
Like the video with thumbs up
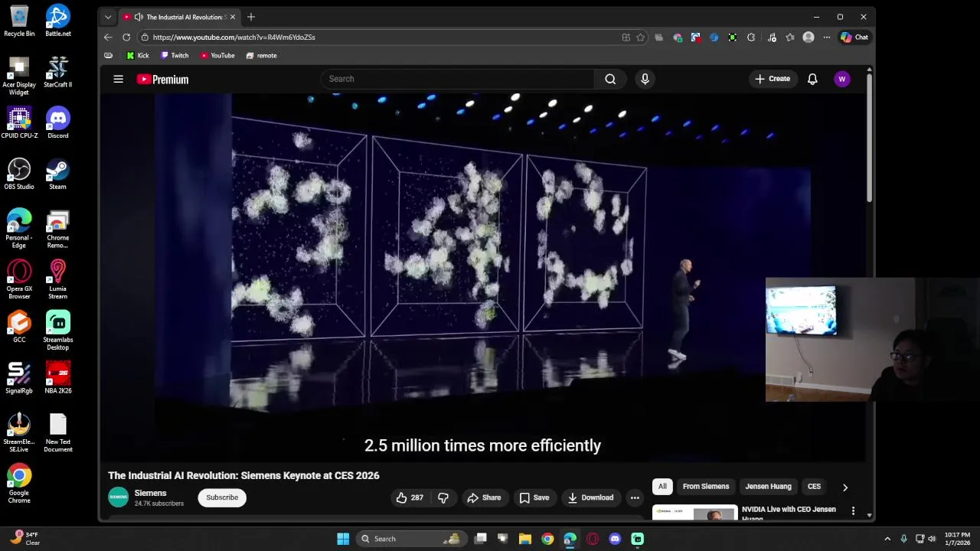click(410, 497)
